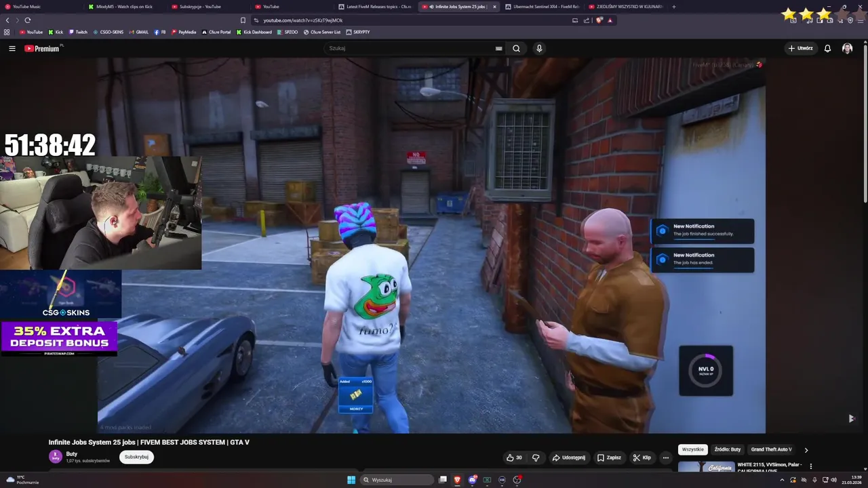Select the Wszystkie filter chip

tap(692, 449)
